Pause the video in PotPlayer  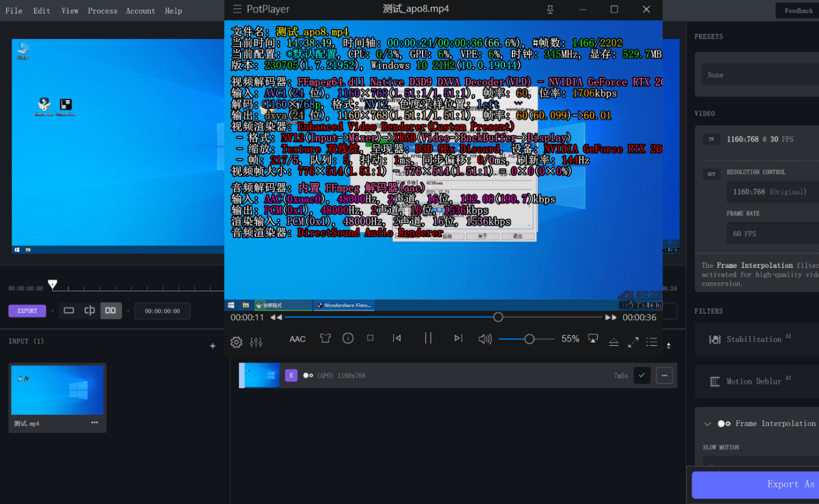coord(428,338)
